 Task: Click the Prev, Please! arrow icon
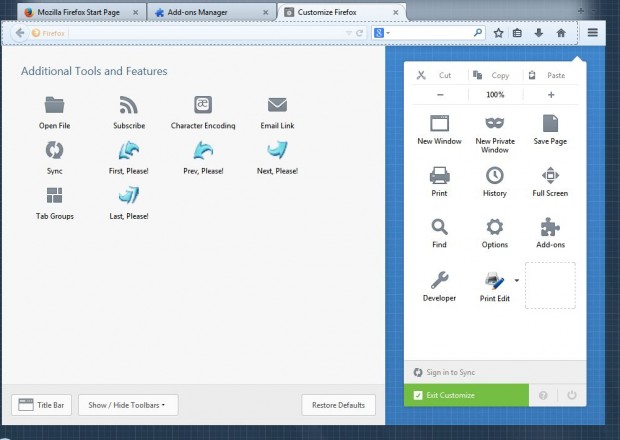click(203, 150)
